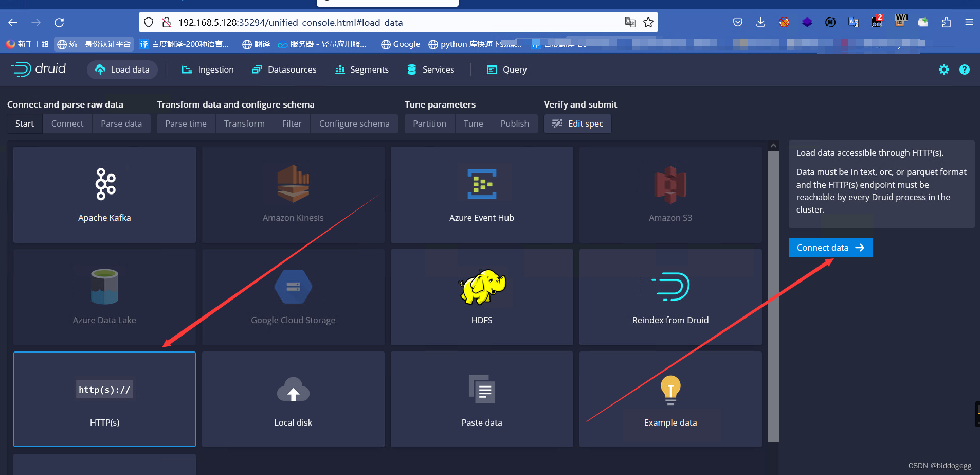Open the 百度翻译-200种语言 bookmark
Image resolution: width=980 pixels, height=475 pixels.
[x=184, y=44]
